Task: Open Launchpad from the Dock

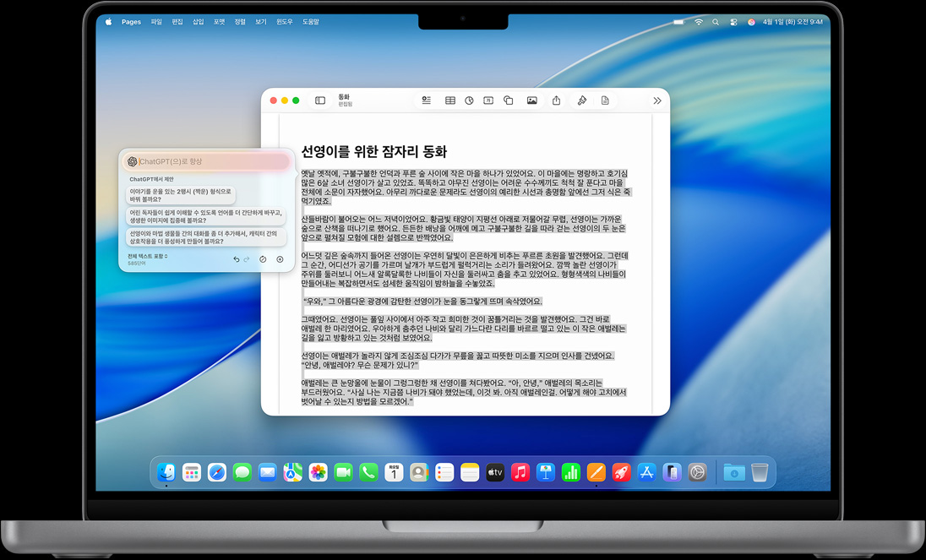Action: pyautogui.click(x=192, y=472)
